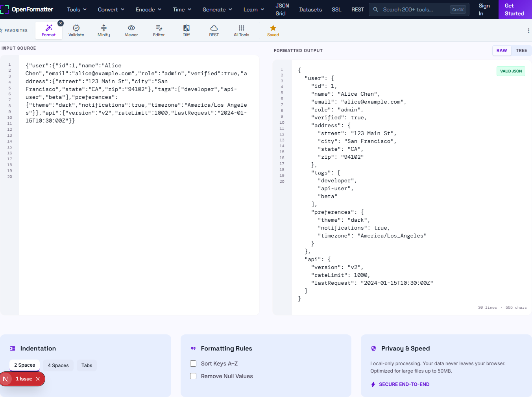
Task: Switch output to TREE view
Action: coord(521,50)
